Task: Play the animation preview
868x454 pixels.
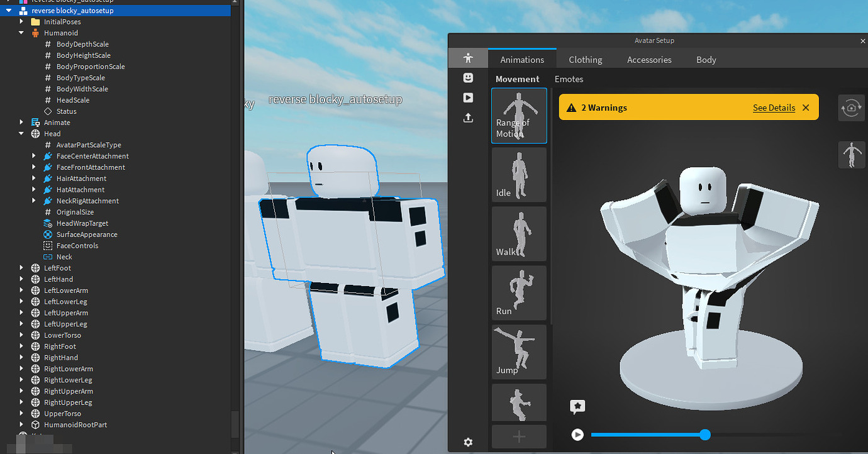Action: click(577, 435)
